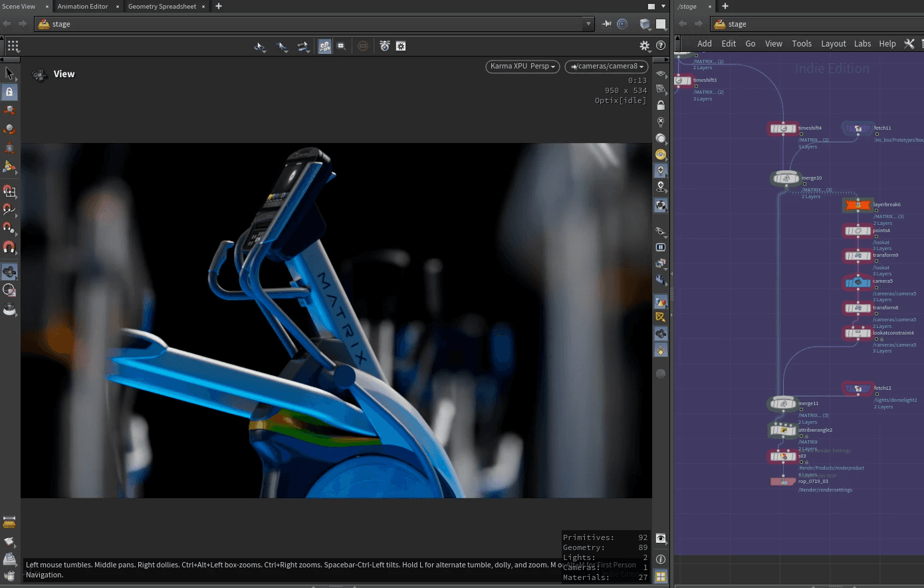Open the Select-tool dropdown in the viewport toolbar
The image size is (924, 588).
point(261,47)
